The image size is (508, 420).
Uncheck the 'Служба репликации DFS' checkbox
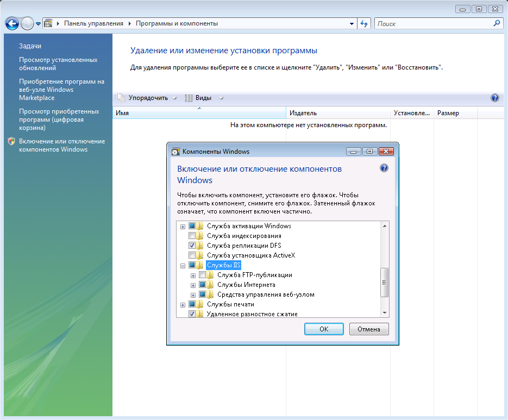coord(192,246)
